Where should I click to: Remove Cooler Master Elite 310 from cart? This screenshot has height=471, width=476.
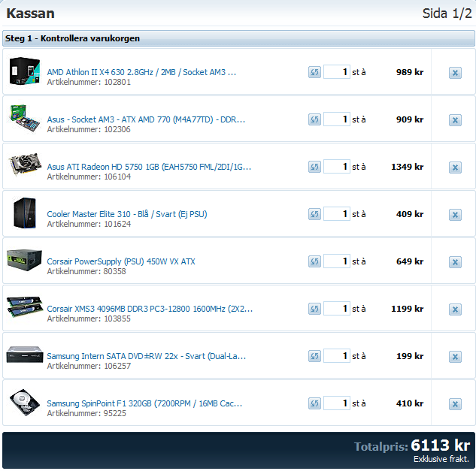click(x=455, y=215)
